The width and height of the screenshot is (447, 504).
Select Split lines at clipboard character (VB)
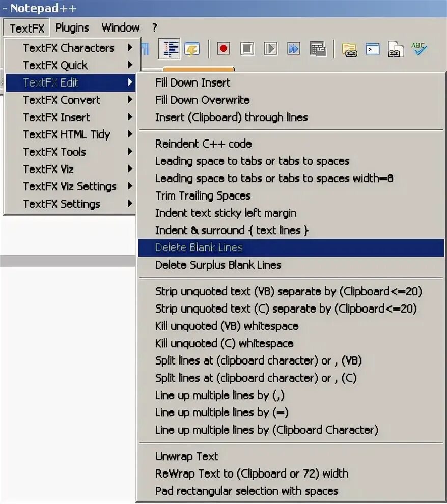click(x=291, y=360)
